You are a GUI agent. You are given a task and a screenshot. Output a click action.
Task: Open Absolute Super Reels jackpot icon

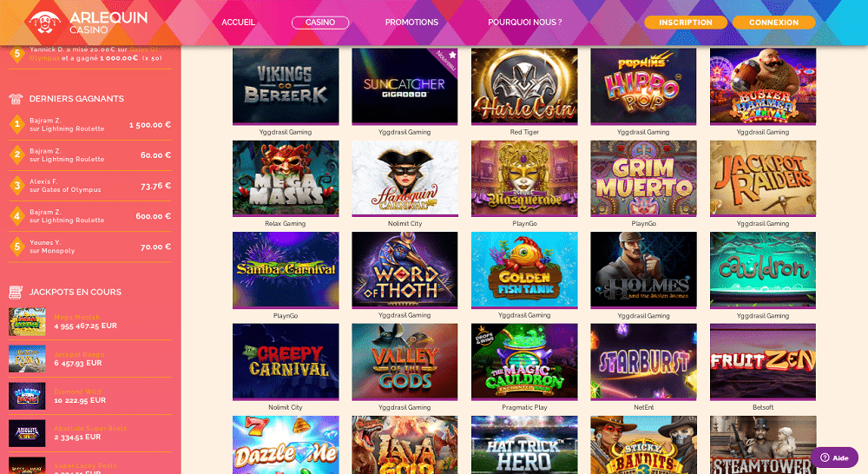(27, 433)
